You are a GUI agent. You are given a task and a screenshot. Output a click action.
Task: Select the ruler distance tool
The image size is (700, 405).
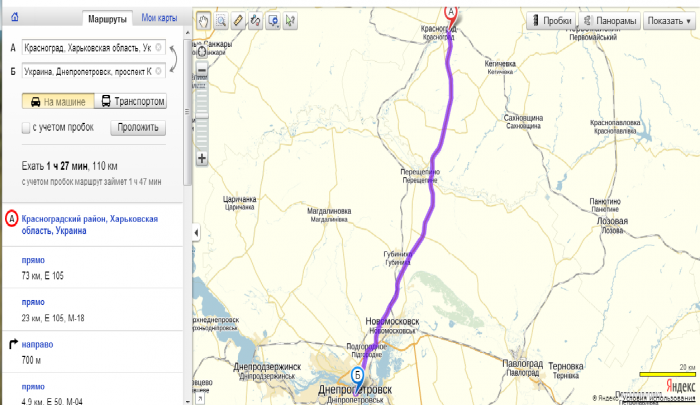coord(238,19)
